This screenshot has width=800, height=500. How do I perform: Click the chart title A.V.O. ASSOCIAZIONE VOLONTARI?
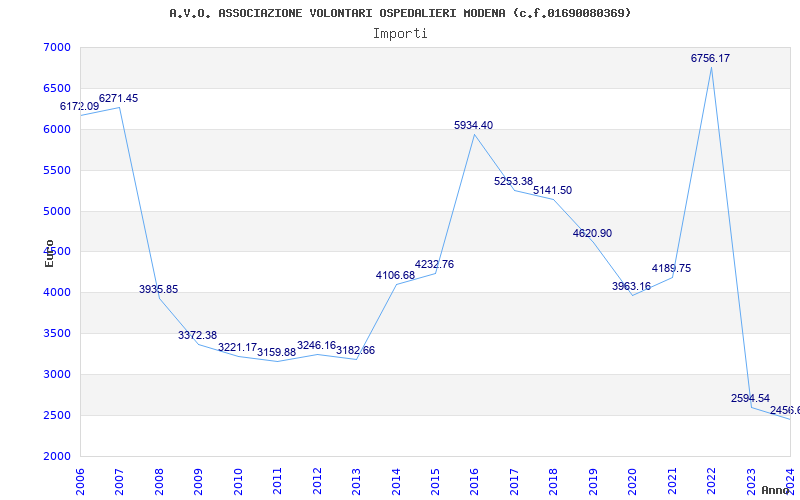tap(400, 13)
